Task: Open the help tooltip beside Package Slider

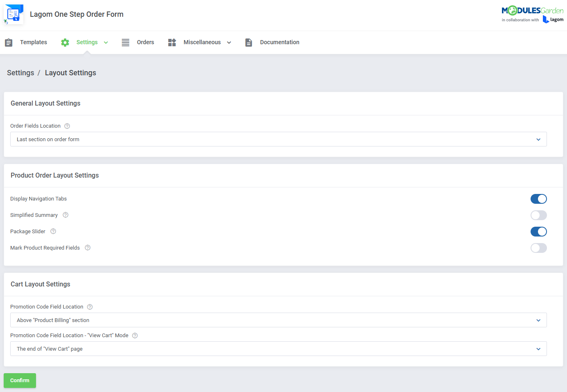Action: (x=53, y=231)
